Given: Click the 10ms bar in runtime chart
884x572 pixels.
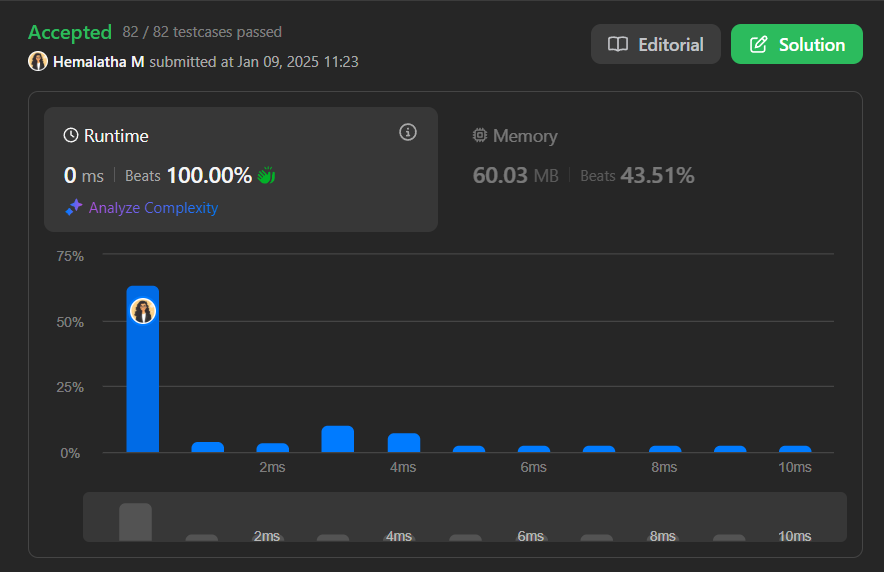Looking at the screenshot, I should [x=795, y=449].
